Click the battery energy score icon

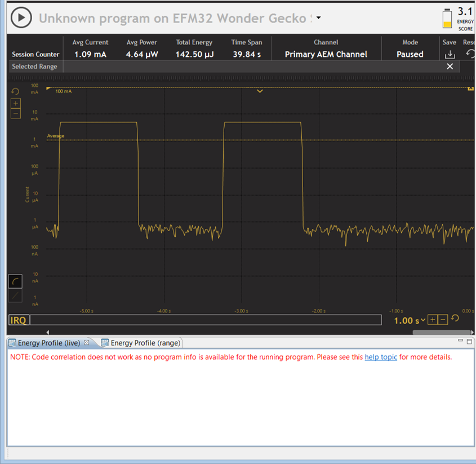coord(447,18)
